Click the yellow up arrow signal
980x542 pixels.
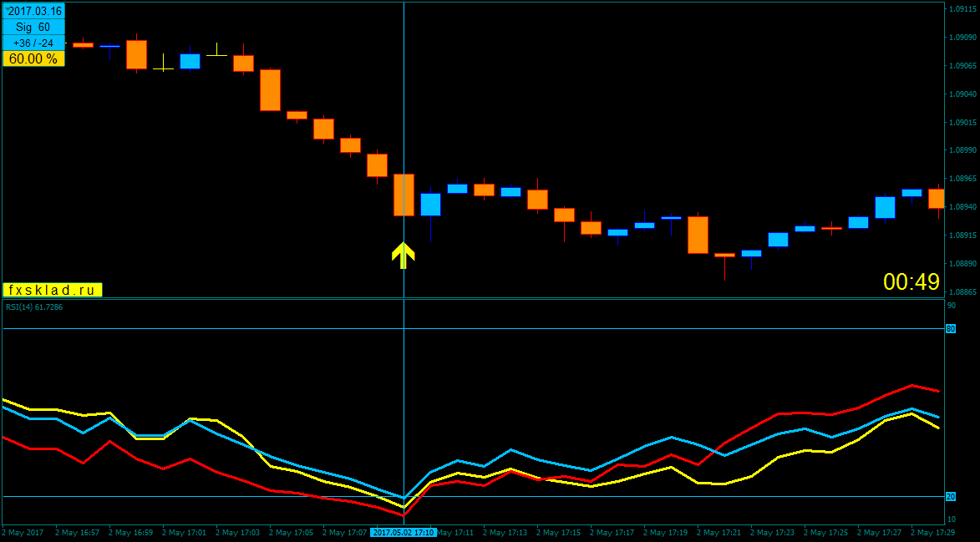[404, 255]
